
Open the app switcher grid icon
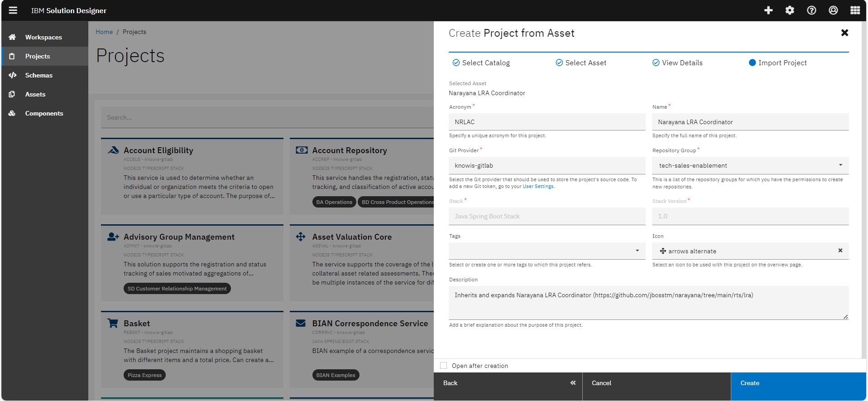(x=855, y=10)
